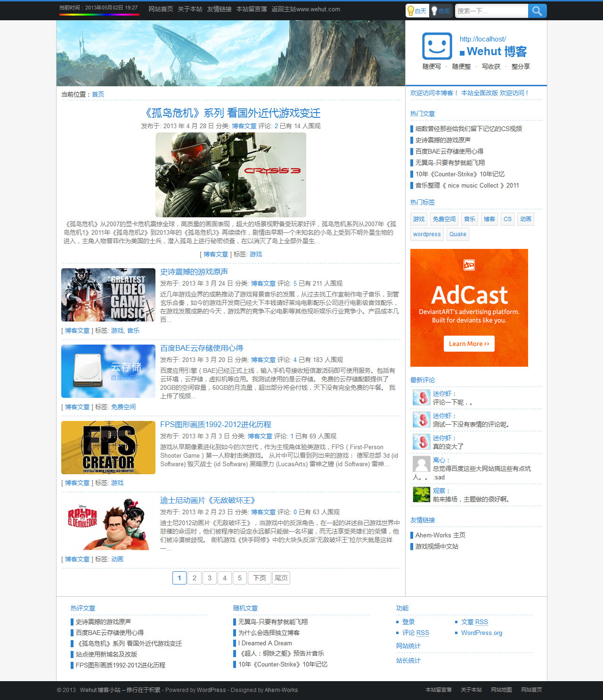
Task: Open sidebar link 游戏视频中文站
Action: coord(437,546)
